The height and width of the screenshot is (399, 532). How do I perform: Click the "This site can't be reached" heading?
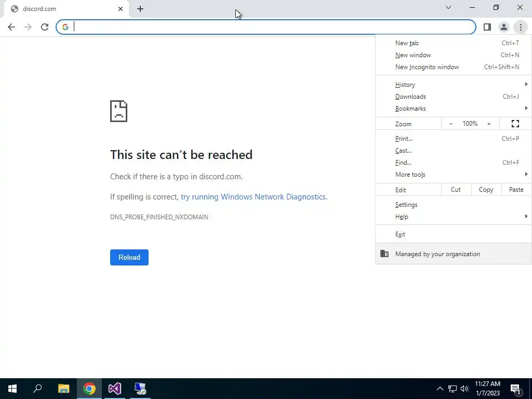(x=181, y=155)
